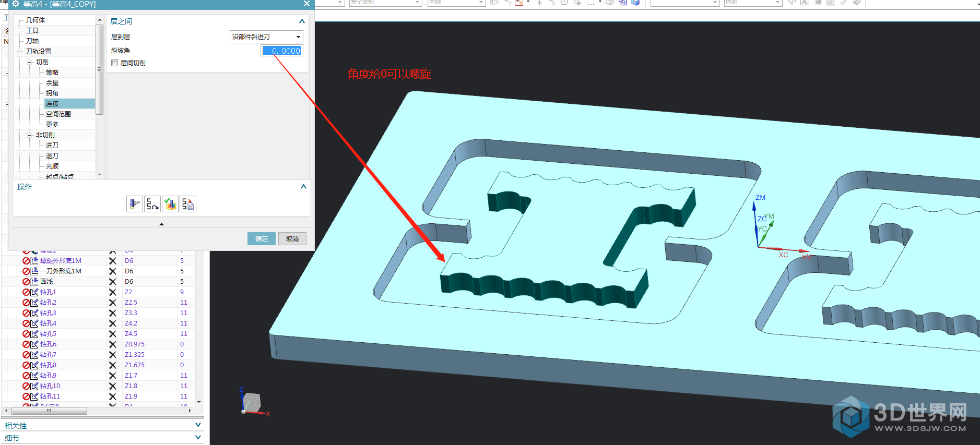980x445 pixels.
Task: Click the operation list horizontal scrollbar
Action: click(50, 411)
